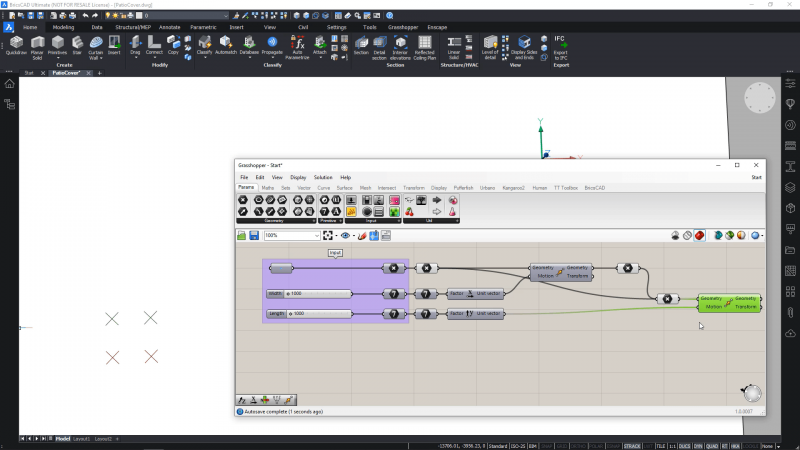800x450 pixels.
Task: Toggle STRACK in the status bar
Action: (x=632, y=445)
